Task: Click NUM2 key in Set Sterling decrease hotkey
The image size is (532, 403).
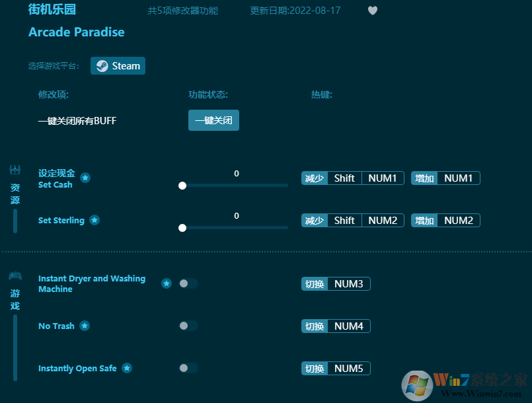Action: point(383,221)
